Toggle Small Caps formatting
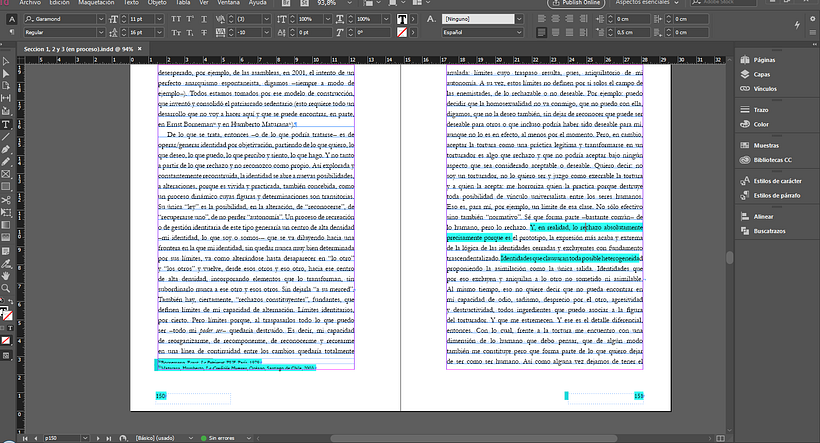Image resolution: width=820 pixels, height=443 pixels. coord(176,32)
